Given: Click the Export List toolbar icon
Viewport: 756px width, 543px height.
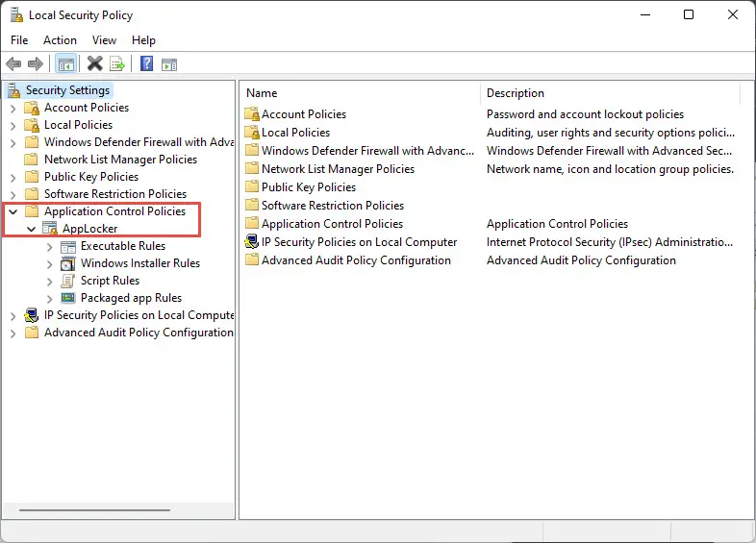Looking at the screenshot, I should [117, 63].
